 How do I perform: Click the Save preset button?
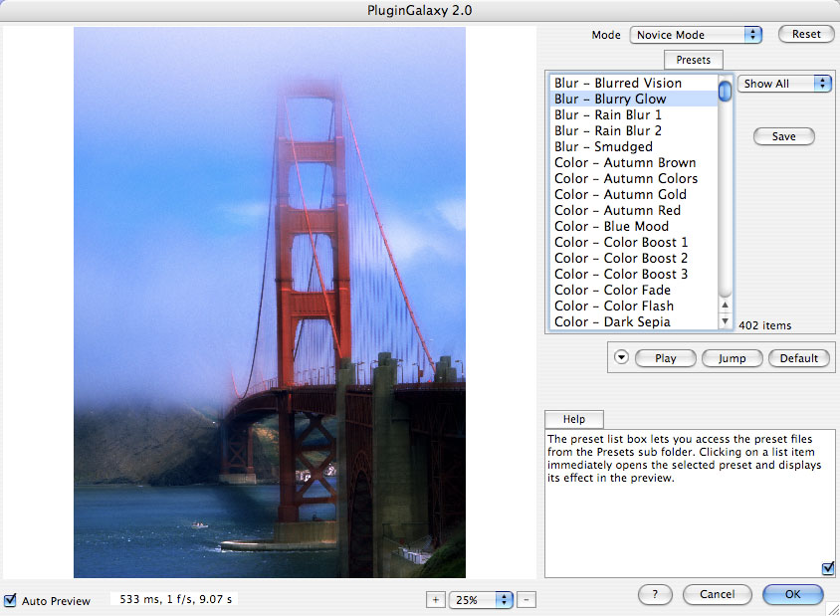(783, 136)
